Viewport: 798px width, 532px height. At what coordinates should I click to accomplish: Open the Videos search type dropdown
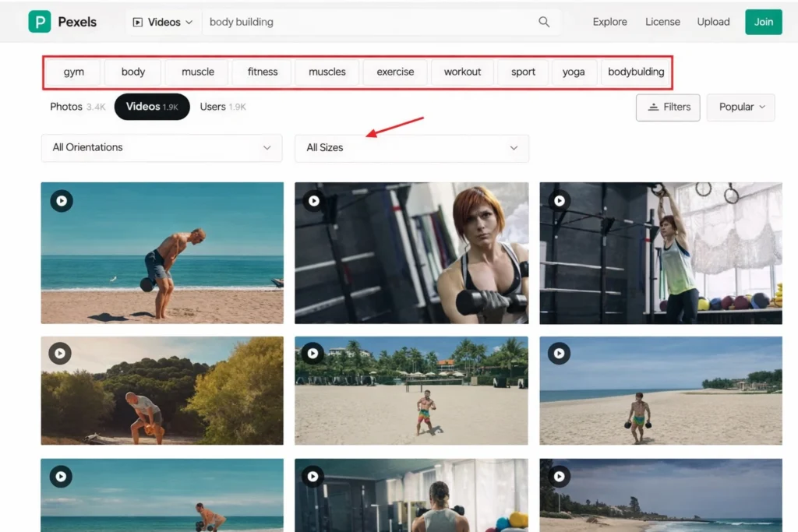click(x=163, y=22)
